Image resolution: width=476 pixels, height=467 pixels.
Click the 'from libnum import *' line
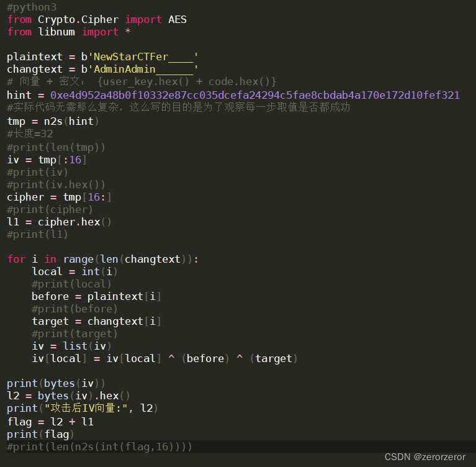tap(69, 32)
